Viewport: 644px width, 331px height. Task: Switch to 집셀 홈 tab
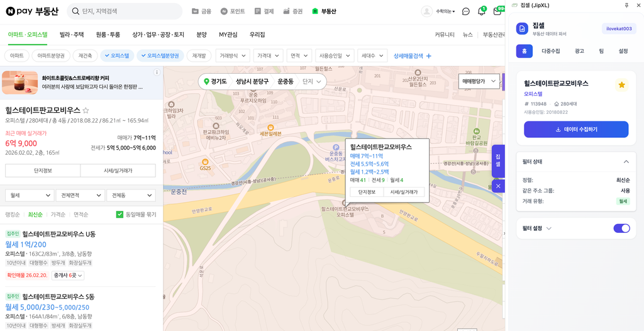tap(524, 51)
